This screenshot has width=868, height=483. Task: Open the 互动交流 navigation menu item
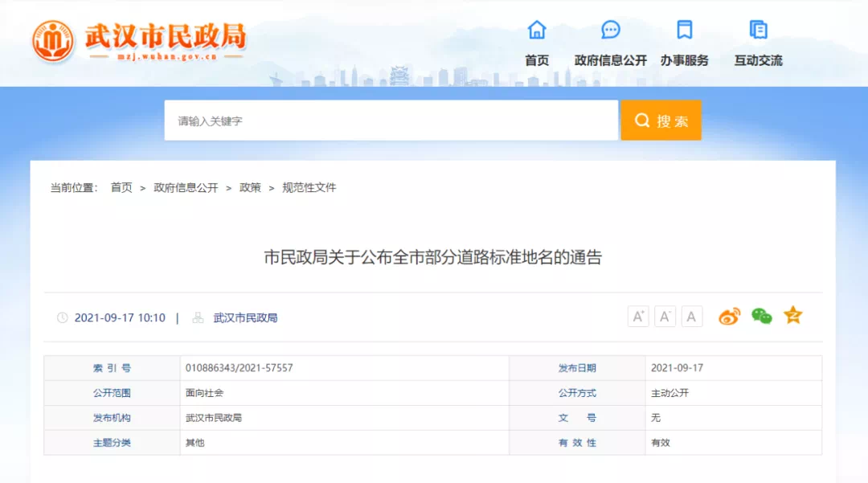[758, 60]
